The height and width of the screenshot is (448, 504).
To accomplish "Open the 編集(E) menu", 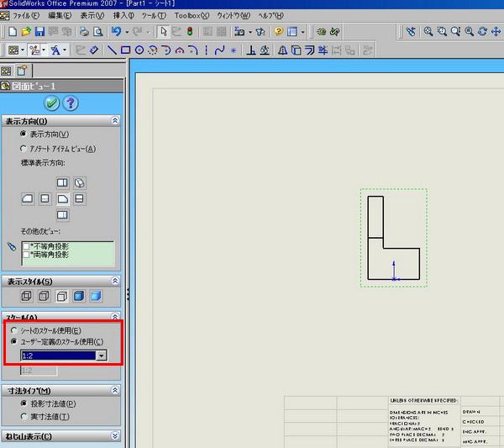I will pos(60,15).
